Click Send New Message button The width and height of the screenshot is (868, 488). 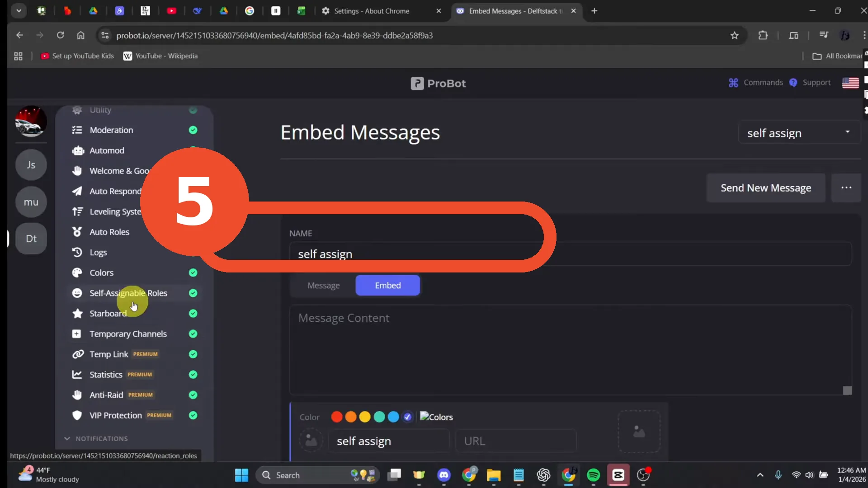coord(766,188)
